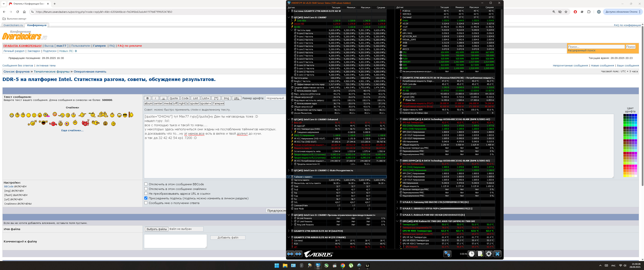Open HWiNFO remote network monitoring icon

click(447, 254)
